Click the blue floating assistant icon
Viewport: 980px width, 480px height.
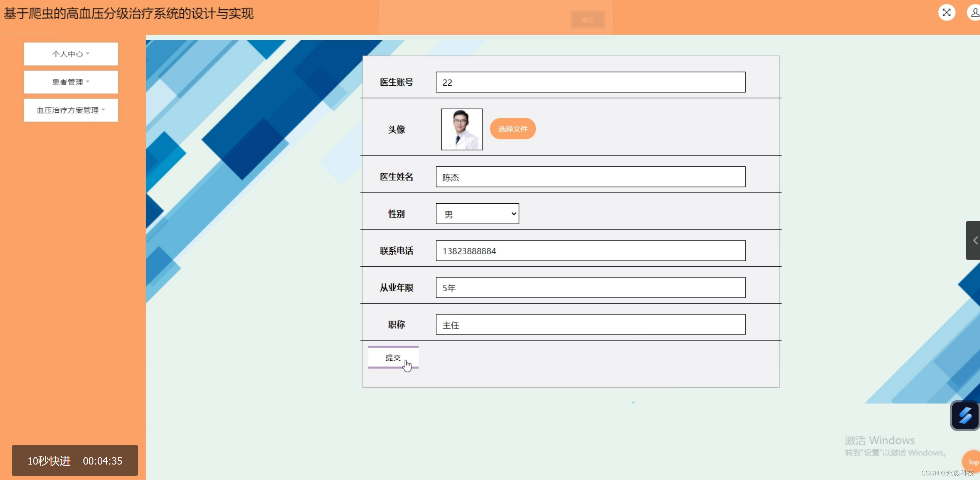[965, 416]
